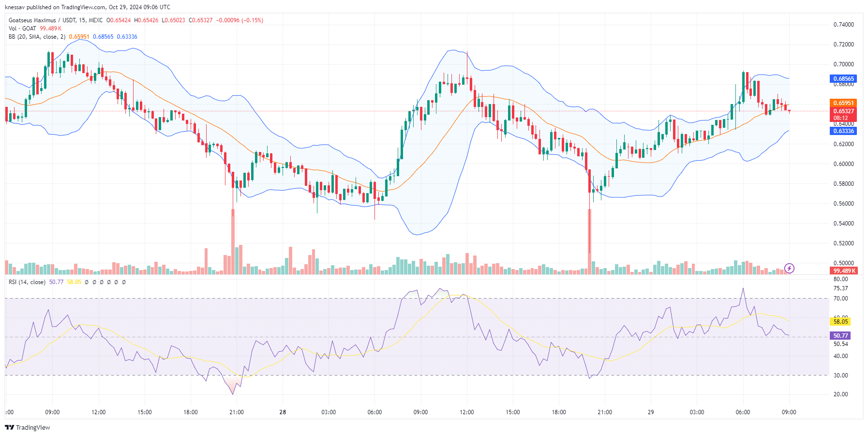Click the 'Vol · GOAT' indicator legend
Screen dimensions: 868x436
(22, 29)
